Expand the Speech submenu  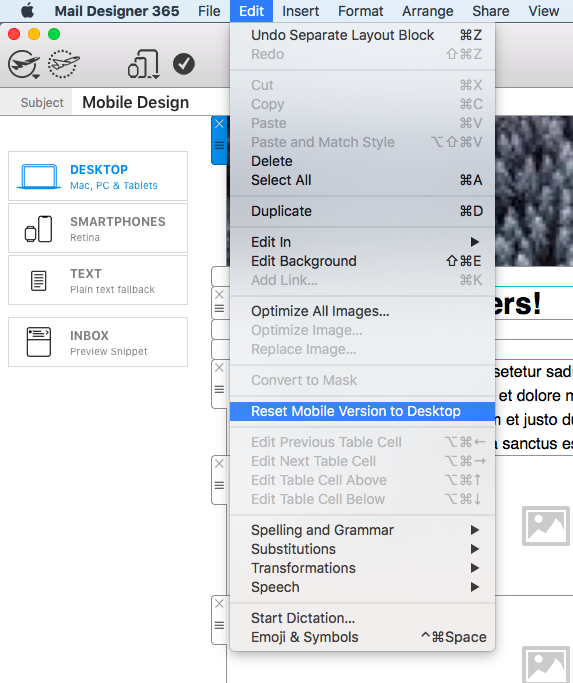tap(363, 587)
